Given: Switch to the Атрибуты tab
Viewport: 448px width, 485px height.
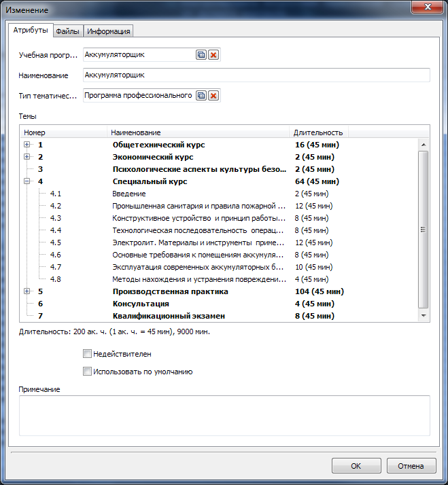Looking at the screenshot, I should tap(31, 31).
